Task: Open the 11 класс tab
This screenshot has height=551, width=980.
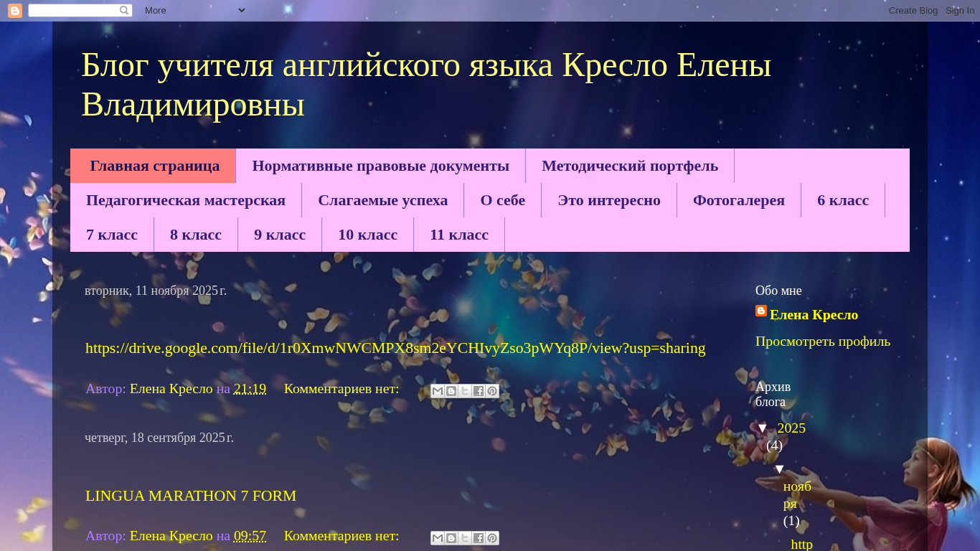Action: pos(459,235)
